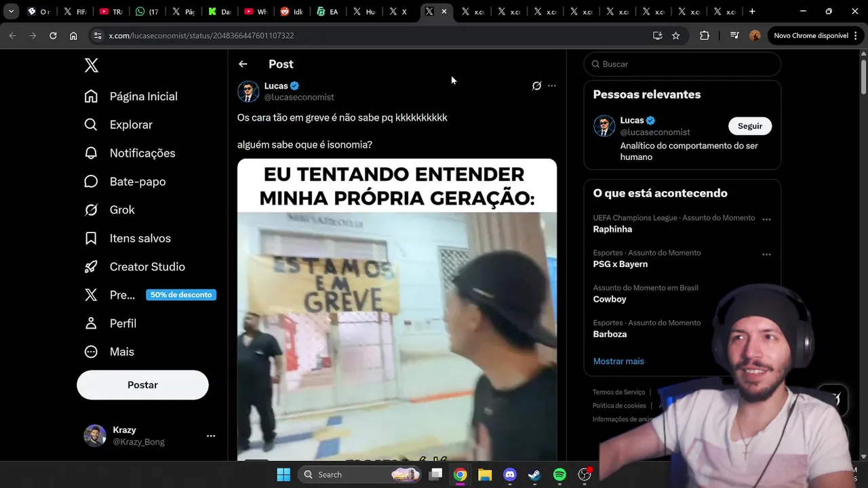The width and height of the screenshot is (868, 488).
Task: Open the post's more options dots
Action: pos(552,85)
